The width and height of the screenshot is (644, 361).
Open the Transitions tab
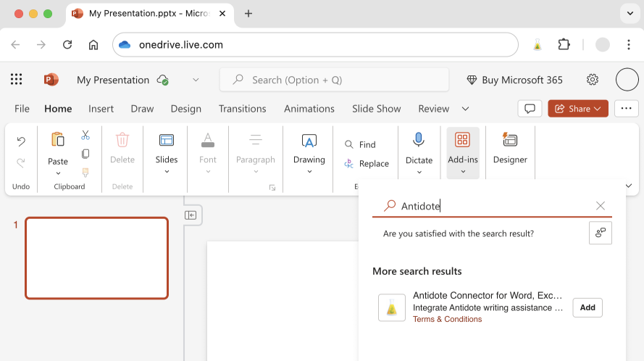[x=242, y=109]
